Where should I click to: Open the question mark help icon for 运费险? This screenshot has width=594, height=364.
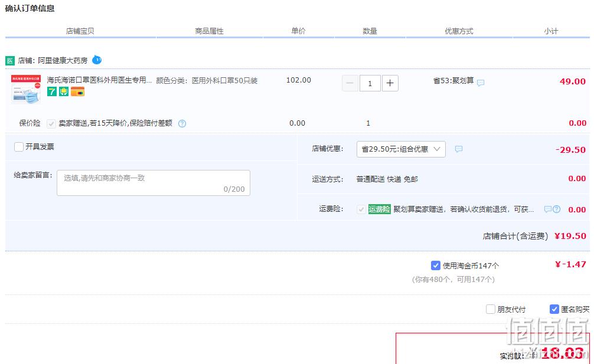(x=556, y=209)
